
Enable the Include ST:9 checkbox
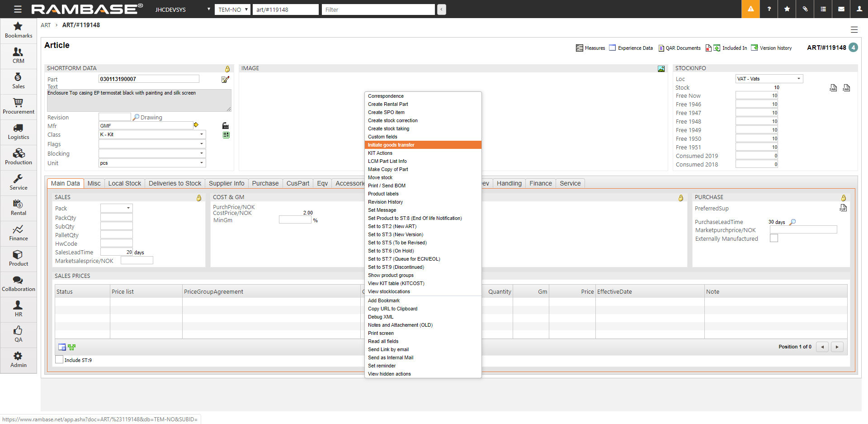point(59,360)
